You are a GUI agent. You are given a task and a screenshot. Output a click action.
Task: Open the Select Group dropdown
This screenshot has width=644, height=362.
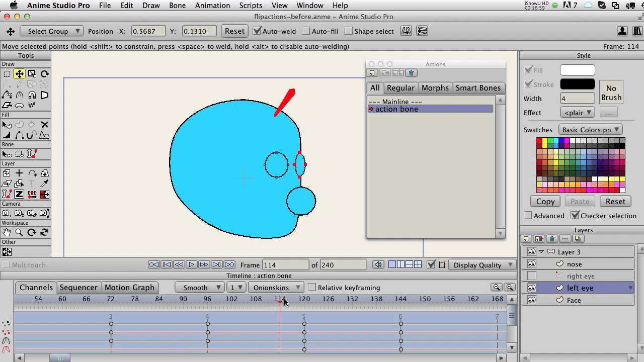[52, 31]
